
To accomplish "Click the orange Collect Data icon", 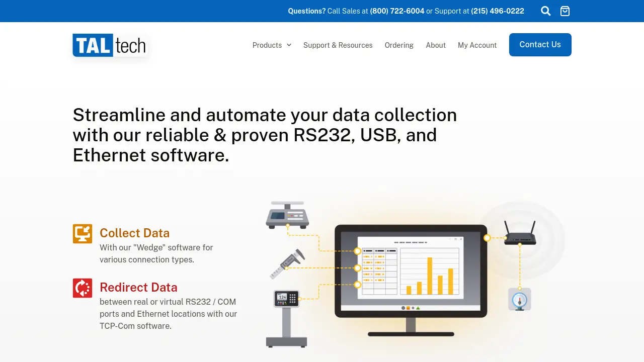I will pyautogui.click(x=83, y=234).
